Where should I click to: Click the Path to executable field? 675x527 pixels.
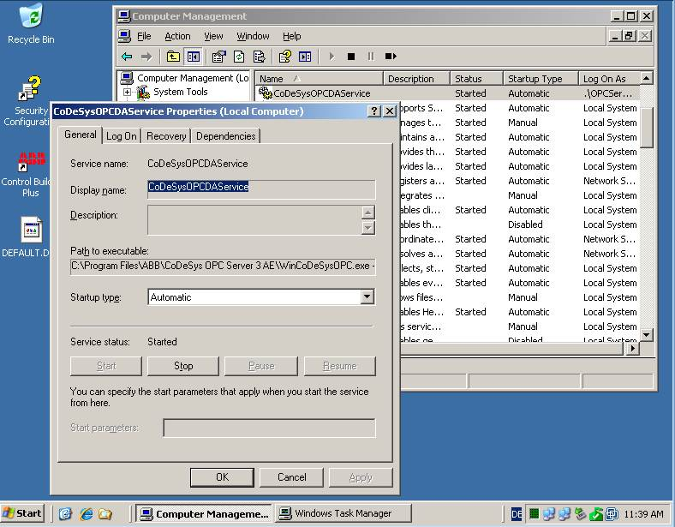click(223, 266)
